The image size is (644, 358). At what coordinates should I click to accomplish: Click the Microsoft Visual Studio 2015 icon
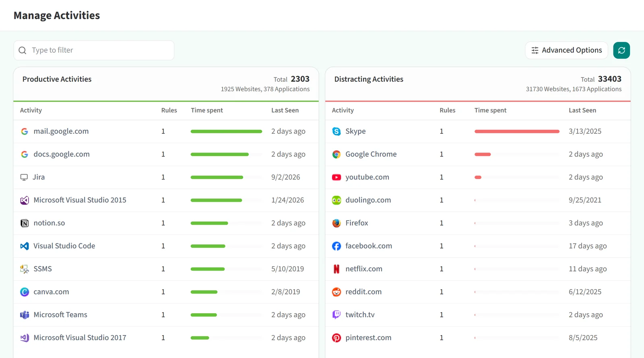click(x=25, y=200)
